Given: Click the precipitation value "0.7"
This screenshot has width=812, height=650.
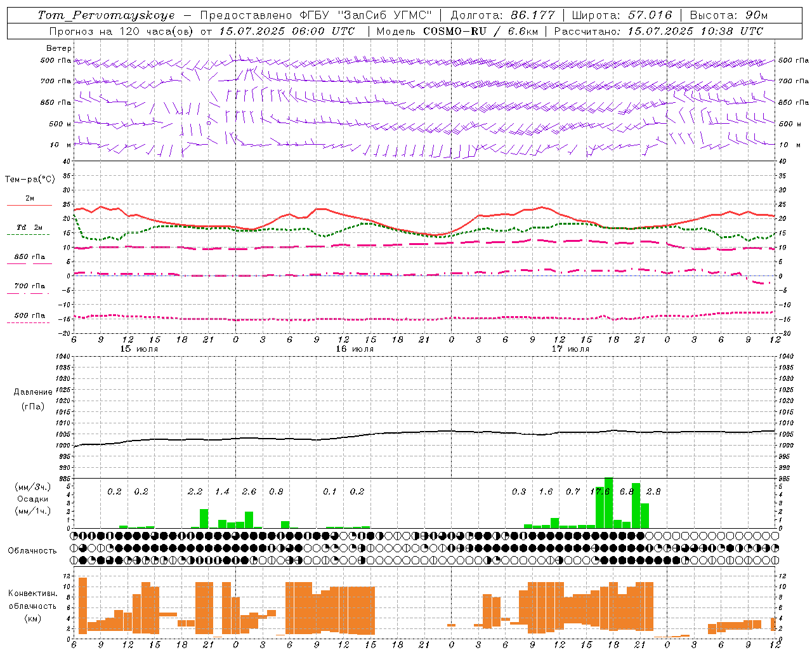Looking at the screenshot, I should click(x=573, y=491).
